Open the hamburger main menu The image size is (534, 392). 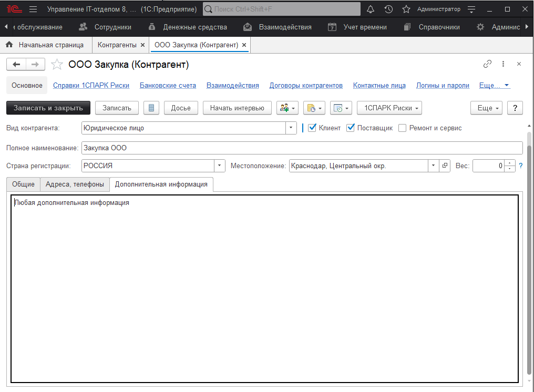click(33, 9)
